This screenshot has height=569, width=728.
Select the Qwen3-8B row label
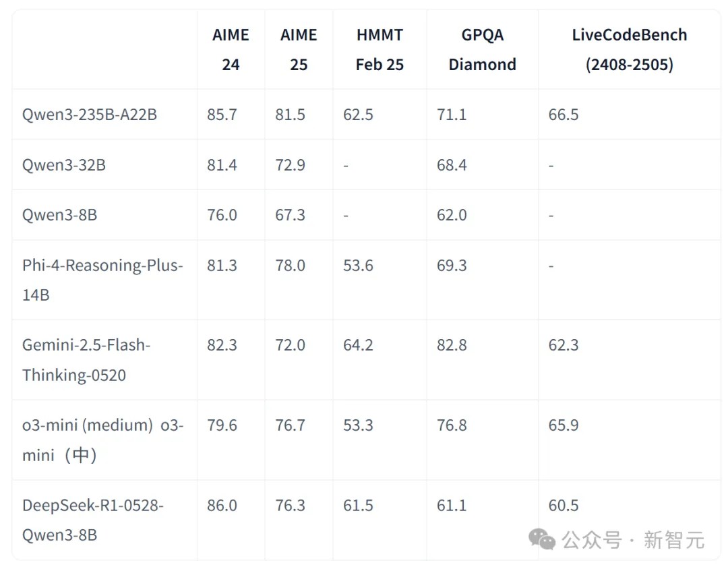point(60,215)
